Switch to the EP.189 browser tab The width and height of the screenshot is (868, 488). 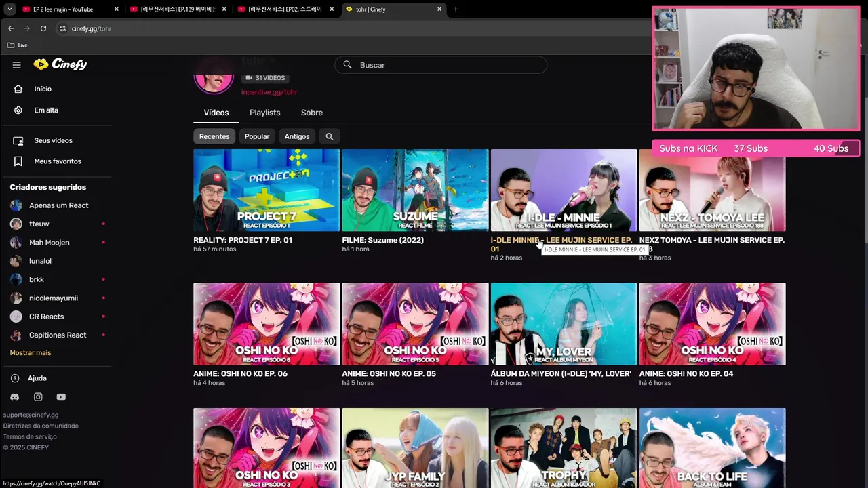click(178, 9)
